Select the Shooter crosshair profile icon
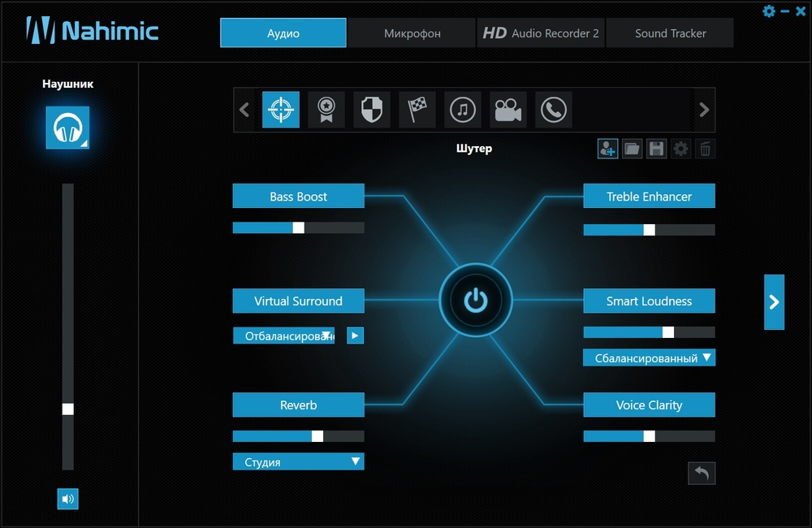Image resolution: width=812 pixels, height=528 pixels. pos(281,110)
